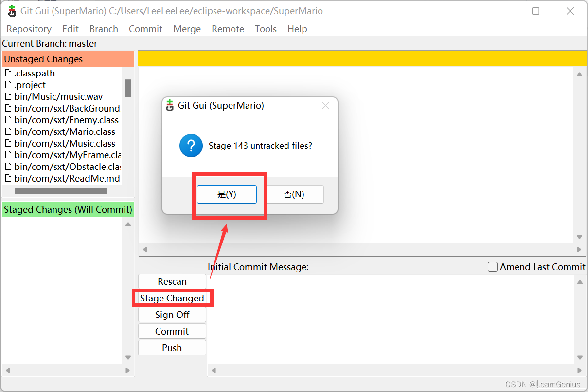Click the Unstaged Changes header
The height and width of the screenshot is (392, 588).
68,59
